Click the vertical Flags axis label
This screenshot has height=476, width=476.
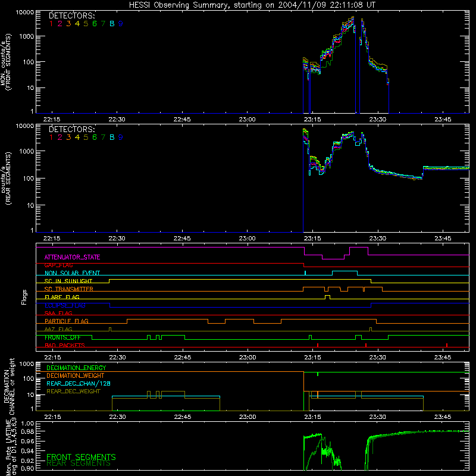(24, 297)
